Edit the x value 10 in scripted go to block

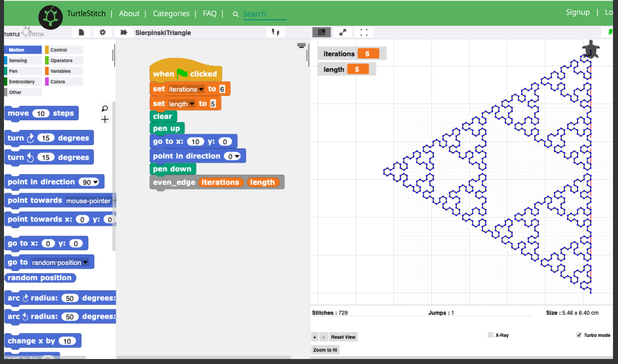tap(195, 142)
